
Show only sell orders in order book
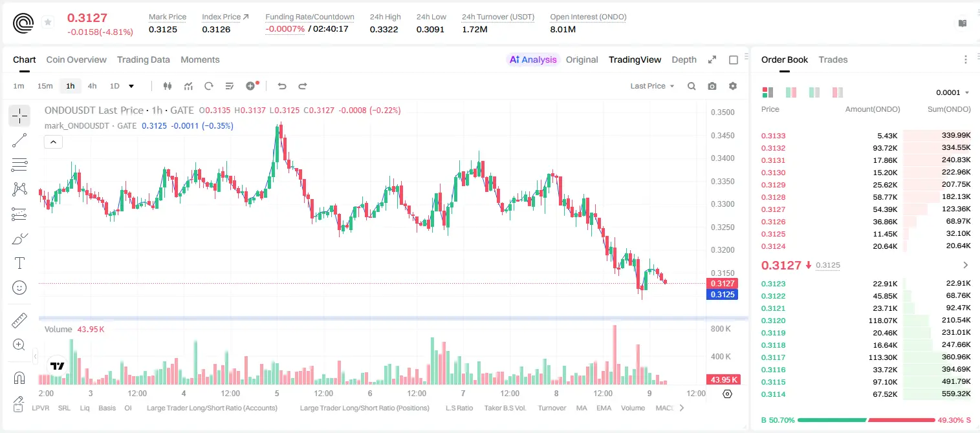(x=837, y=92)
